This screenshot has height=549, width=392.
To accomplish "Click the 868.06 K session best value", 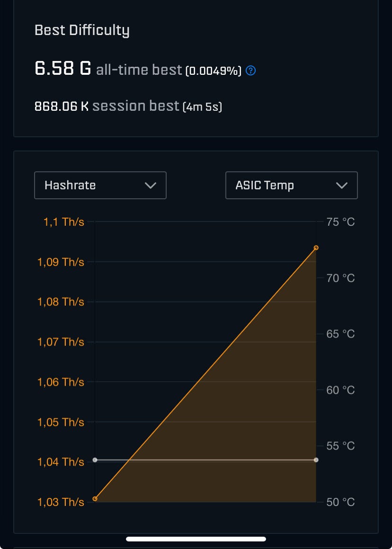I will [x=62, y=106].
